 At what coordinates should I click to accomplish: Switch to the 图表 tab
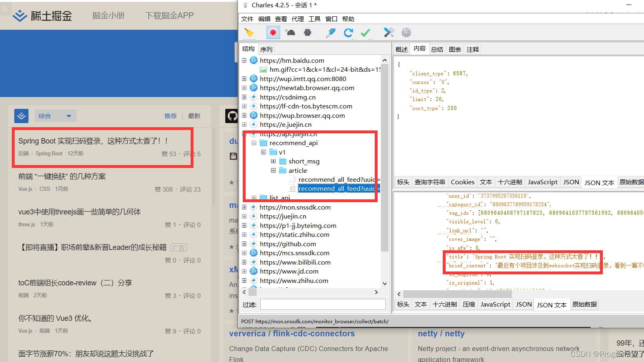(x=455, y=49)
